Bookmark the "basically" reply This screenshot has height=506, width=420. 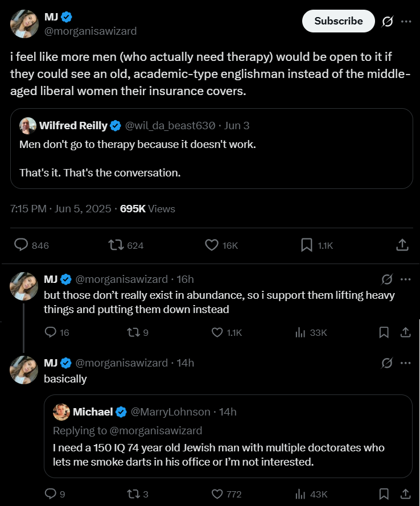tap(384, 494)
